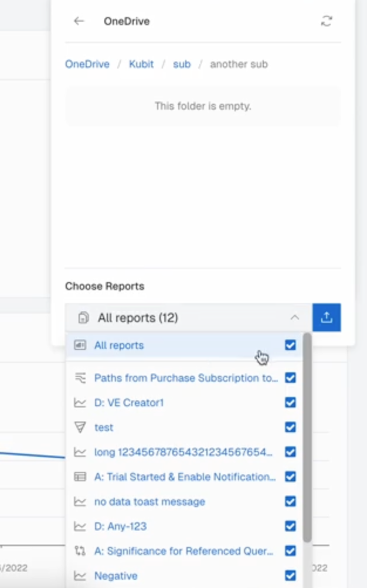Click the line chart icon beside long 1234567
Image resolution: width=367 pixels, height=588 pixels.
coord(80,452)
